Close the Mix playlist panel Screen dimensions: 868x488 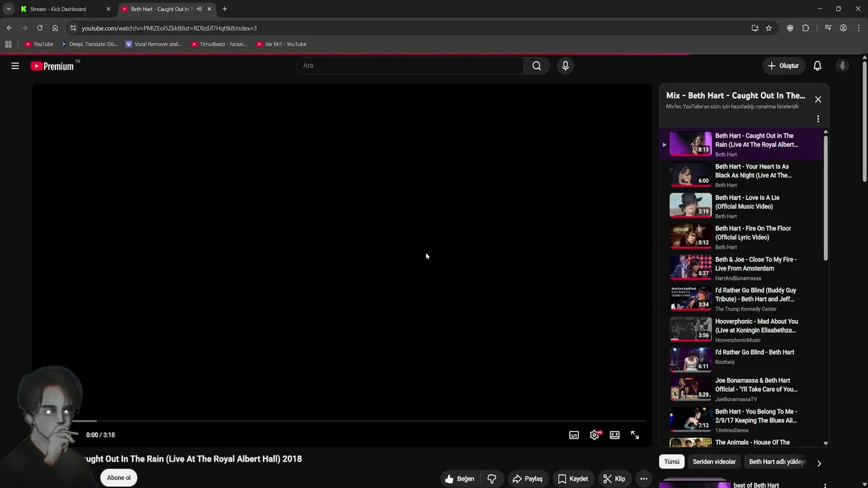click(818, 100)
